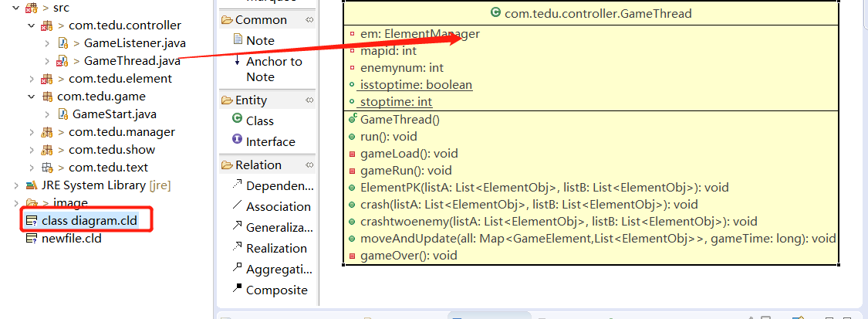Click GameThread.java file icon
This screenshot has width=868, height=319.
click(62, 62)
